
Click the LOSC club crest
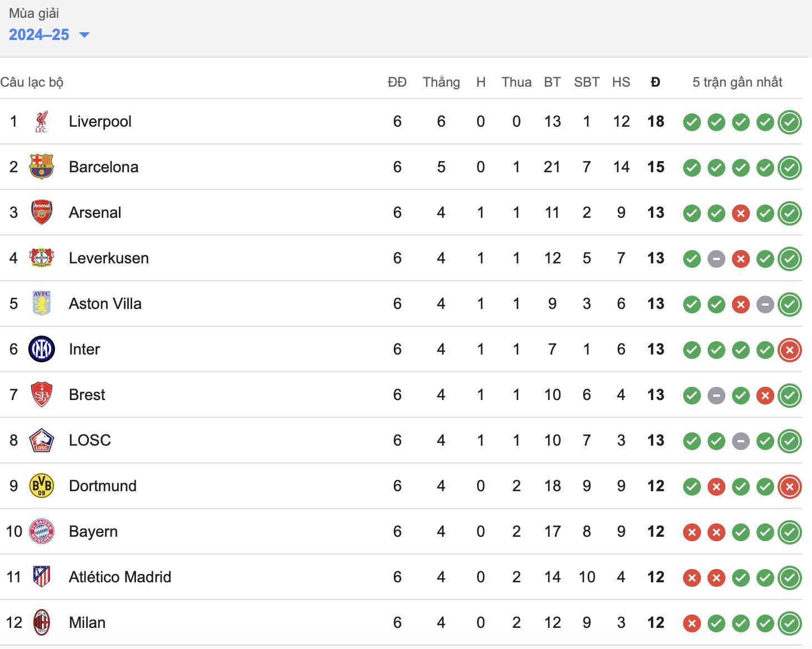point(42,440)
